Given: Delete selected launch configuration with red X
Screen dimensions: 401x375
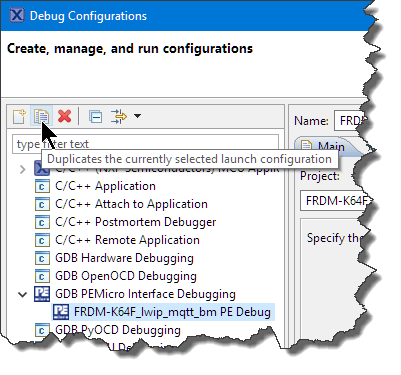Looking at the screenshot, I should pos(64,116).
